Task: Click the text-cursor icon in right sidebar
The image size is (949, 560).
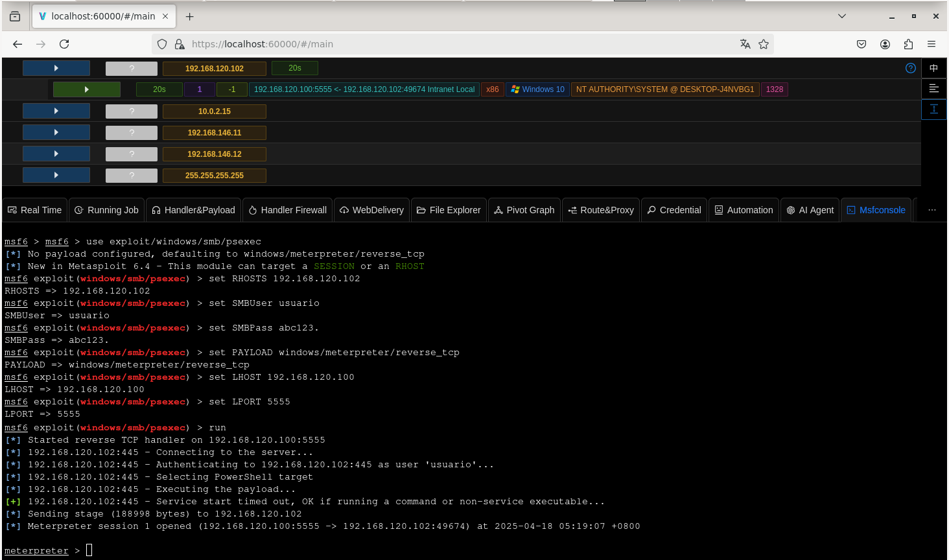Action: pyautogui.click(x=934, y=109)
